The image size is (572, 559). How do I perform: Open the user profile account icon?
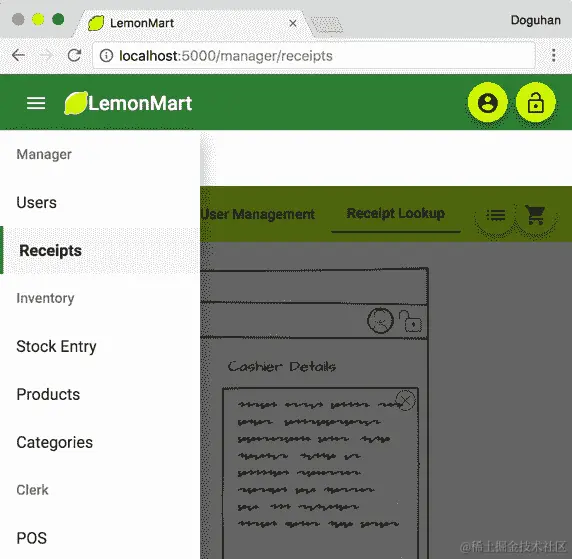(x=487, y=103)
